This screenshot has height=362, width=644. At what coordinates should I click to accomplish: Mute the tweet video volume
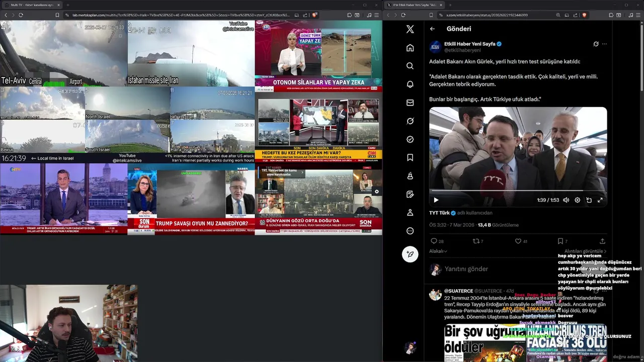point(566,200)
